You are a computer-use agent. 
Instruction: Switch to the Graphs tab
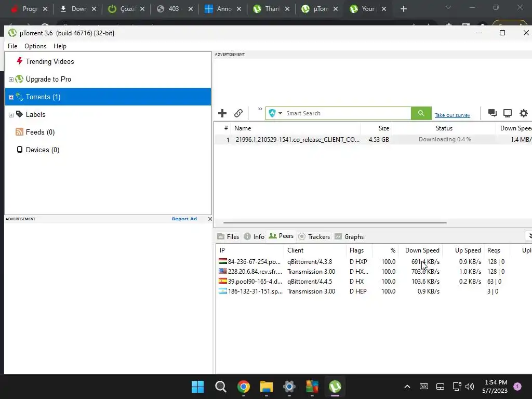click(349, 236)
